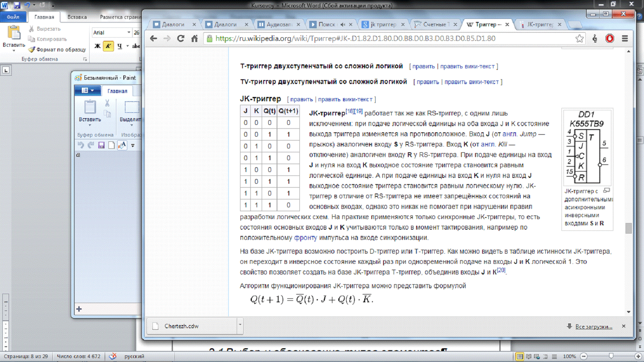Click the treble clef extension icon

pyautogui.click(x=595, y=38)
